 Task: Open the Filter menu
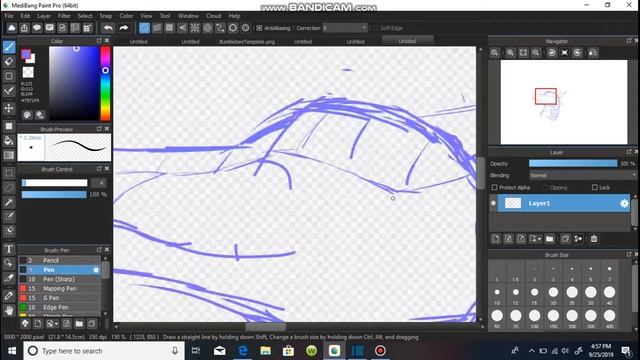(x=64, y=16)
